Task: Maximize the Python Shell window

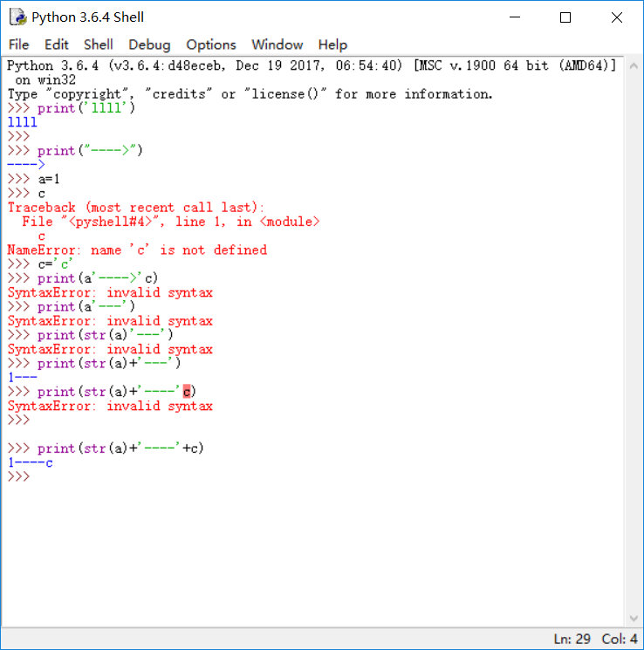Action: (565, 17)
